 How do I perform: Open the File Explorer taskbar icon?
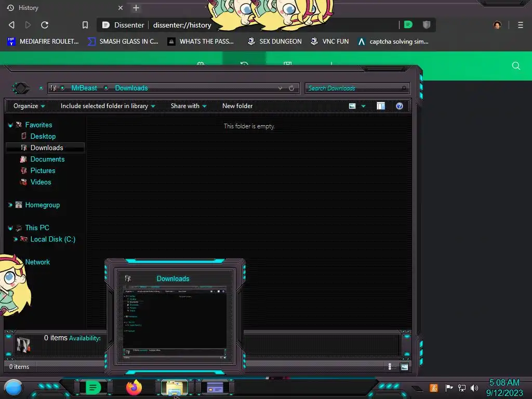pos(175,388)
